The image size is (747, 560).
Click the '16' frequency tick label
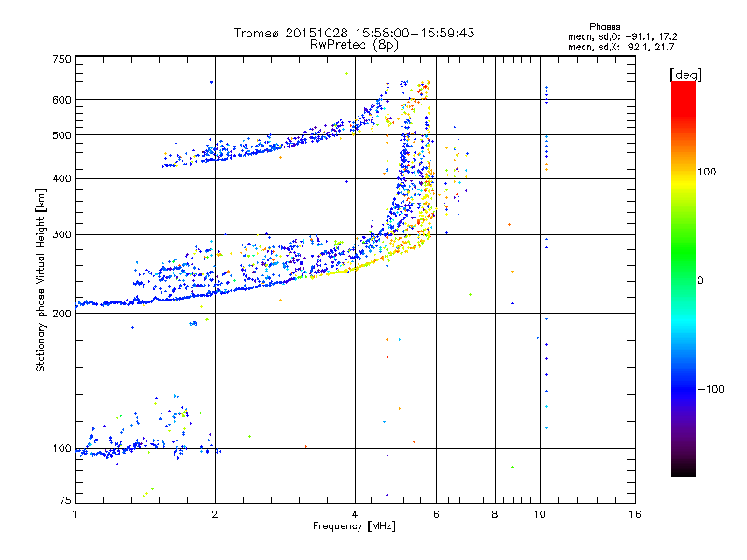tap(635, 514)
